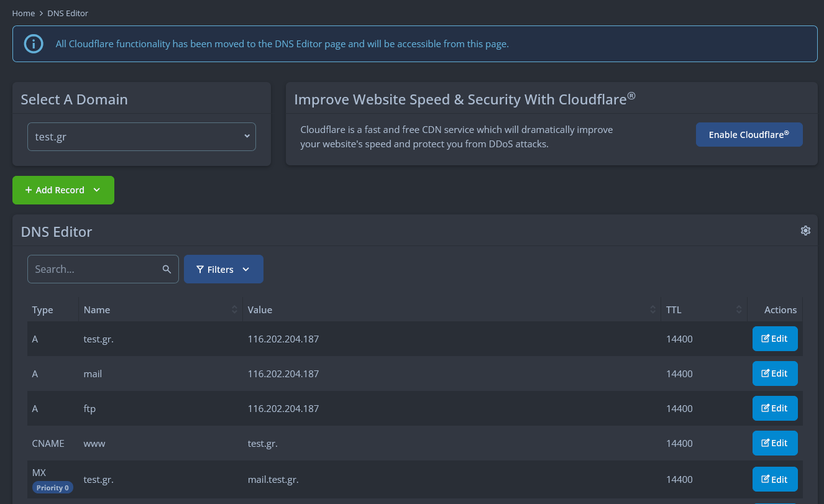Click the Type column header

tap(43, 309)
